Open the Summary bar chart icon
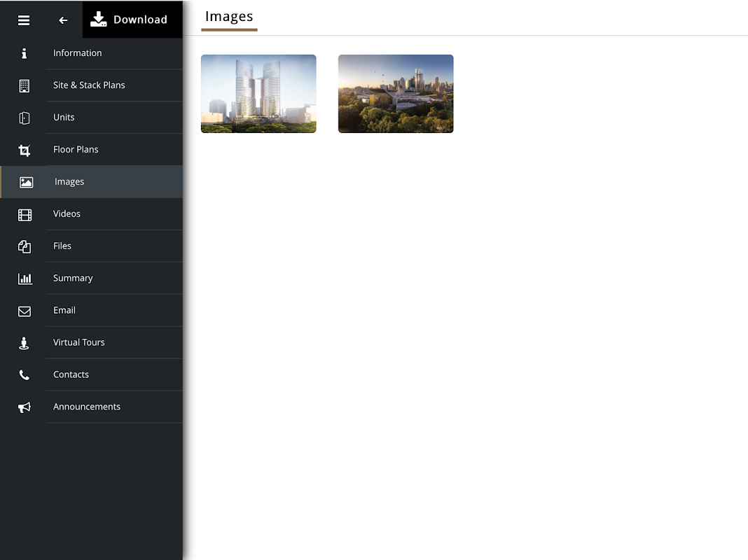This screenshot has width=748, height=560. pyautogui.click(x=25, y=279)
